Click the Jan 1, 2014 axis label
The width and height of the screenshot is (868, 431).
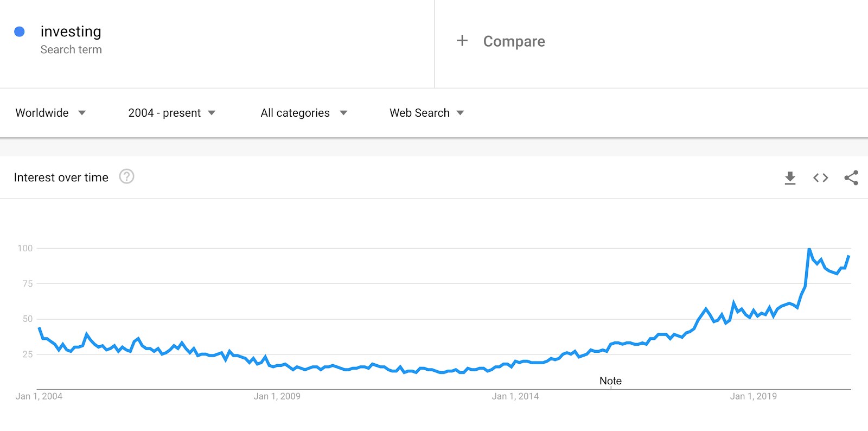(515, 396)
